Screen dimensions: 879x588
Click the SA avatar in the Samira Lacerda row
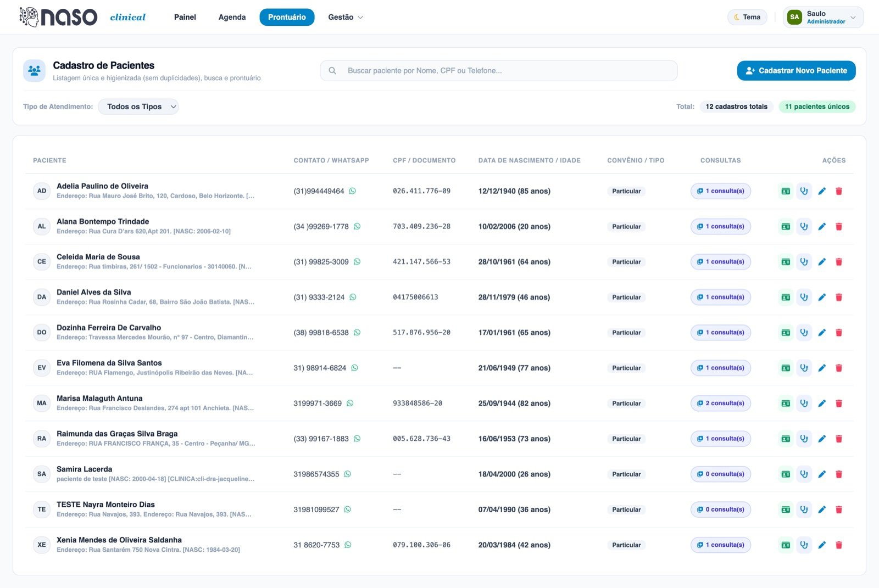pos(42,474)
